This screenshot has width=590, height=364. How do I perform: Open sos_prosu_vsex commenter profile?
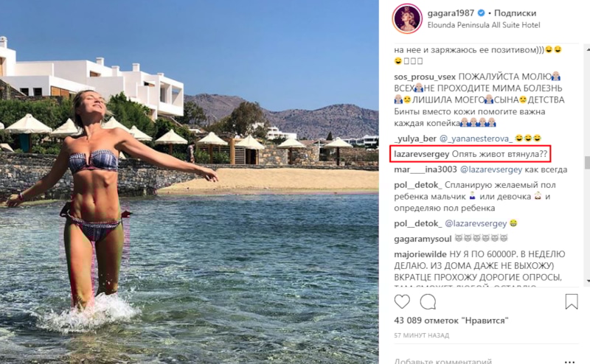tap(426, 77)
